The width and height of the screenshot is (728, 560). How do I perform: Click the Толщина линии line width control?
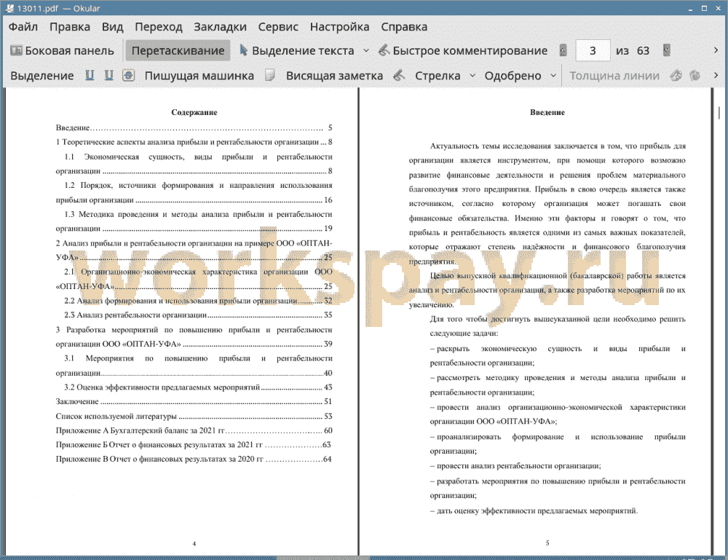614,76
